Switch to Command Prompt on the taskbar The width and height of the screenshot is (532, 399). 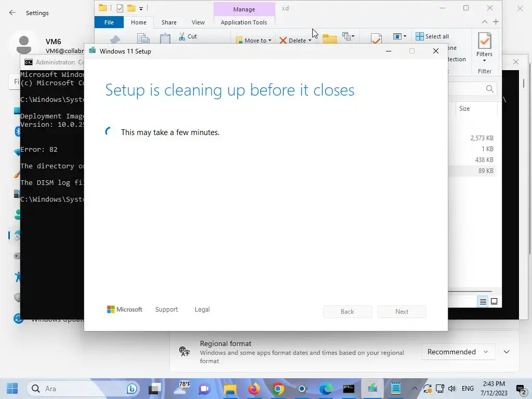(x=349, y=389)
